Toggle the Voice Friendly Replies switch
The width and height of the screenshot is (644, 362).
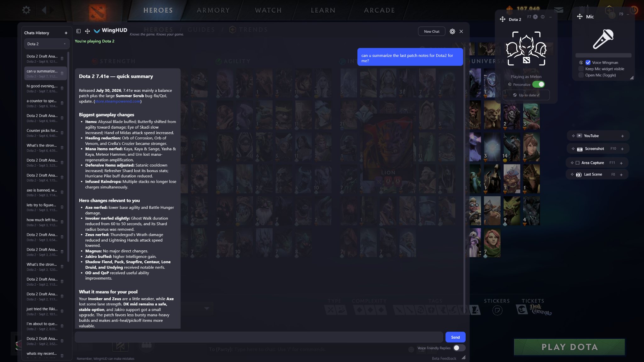point(459,348)
